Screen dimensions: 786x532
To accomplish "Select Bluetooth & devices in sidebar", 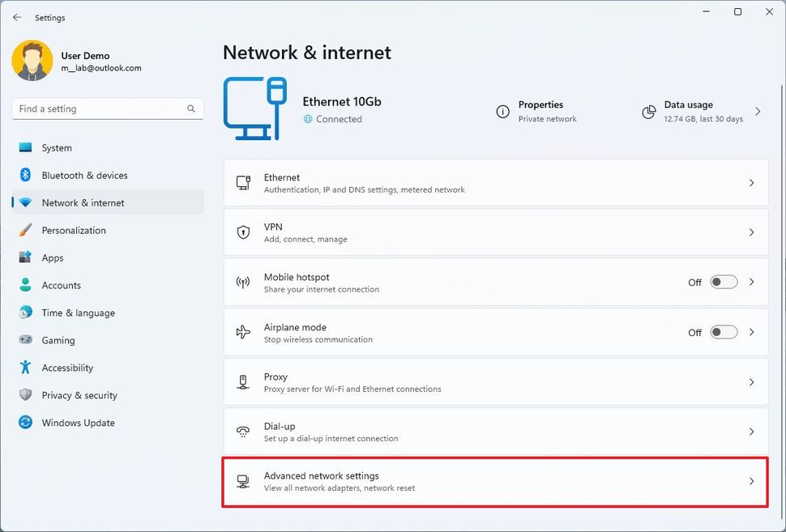I will pyautogui.click(x=87, y=175).
